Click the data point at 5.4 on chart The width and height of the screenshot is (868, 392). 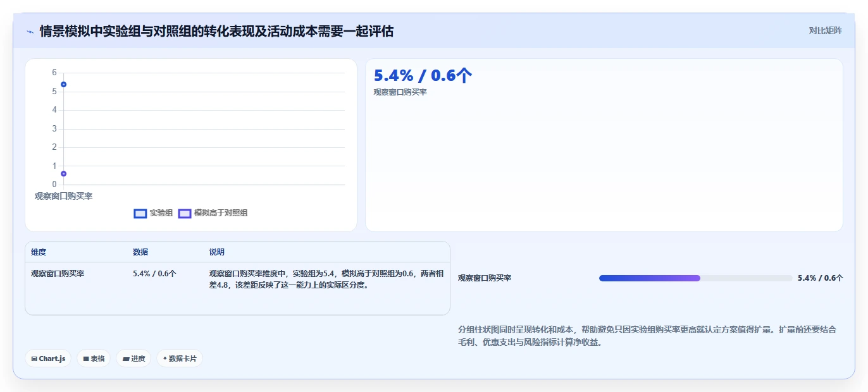click(x=64, y=85)
